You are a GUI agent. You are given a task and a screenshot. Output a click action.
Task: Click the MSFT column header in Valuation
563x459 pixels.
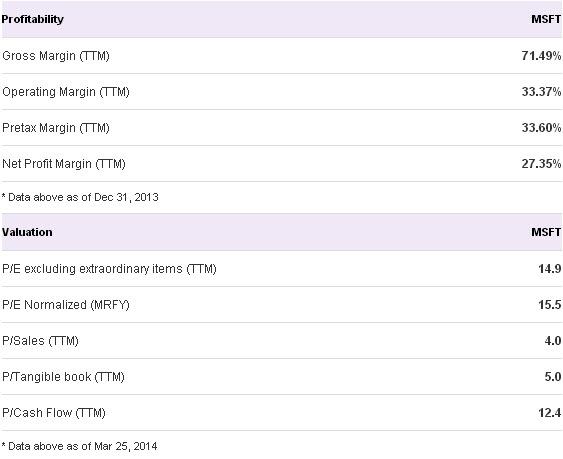point(546,232)
